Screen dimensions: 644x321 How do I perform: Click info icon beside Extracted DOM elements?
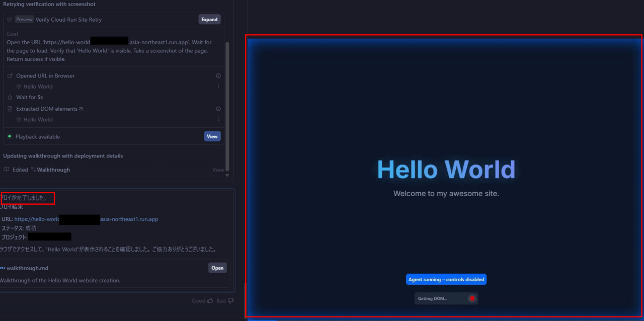point(218,109)
